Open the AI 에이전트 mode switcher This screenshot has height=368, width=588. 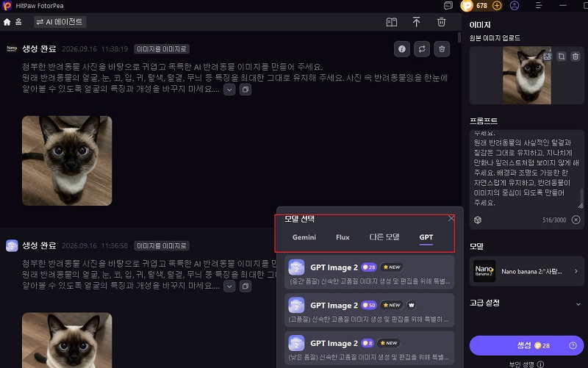[60, 22]
